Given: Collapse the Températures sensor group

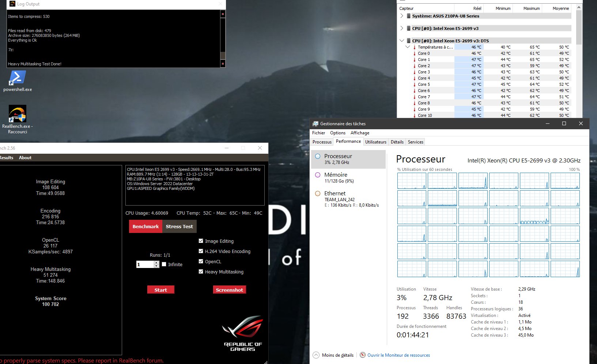Looking at the screenshot, I should point(408,47).
